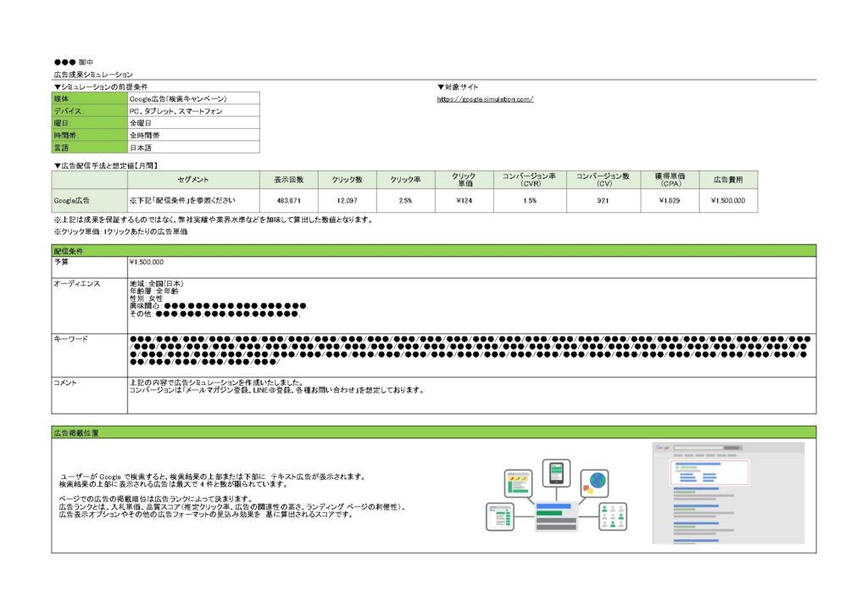The width and height of the screenshot is (868, 614).
Task: Click the 'クリック数' column header
Action: click(347, 180)
